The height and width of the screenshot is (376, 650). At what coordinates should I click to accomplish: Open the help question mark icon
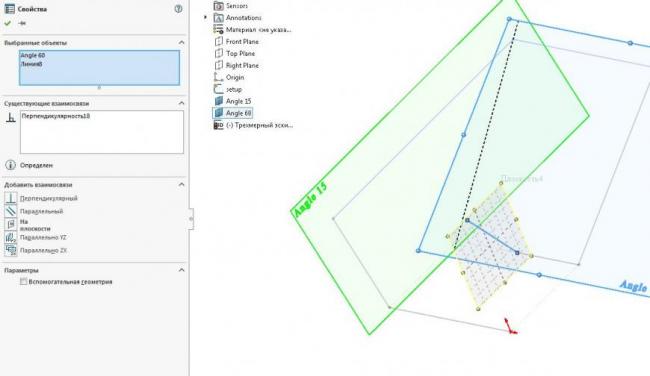pos(178,9)
